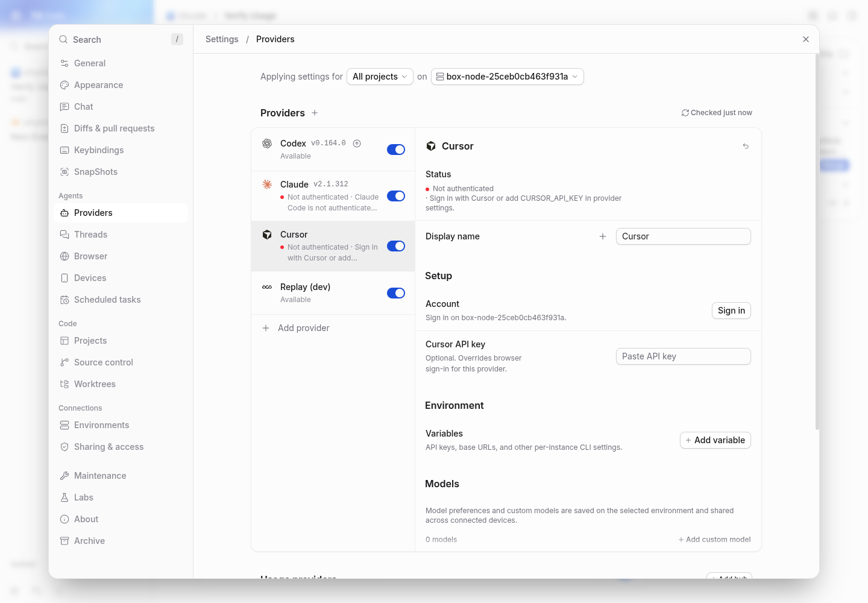The image size is (868, 603).
Task: Toggle the Codex provider switch
Action: (x=396, y=150)
